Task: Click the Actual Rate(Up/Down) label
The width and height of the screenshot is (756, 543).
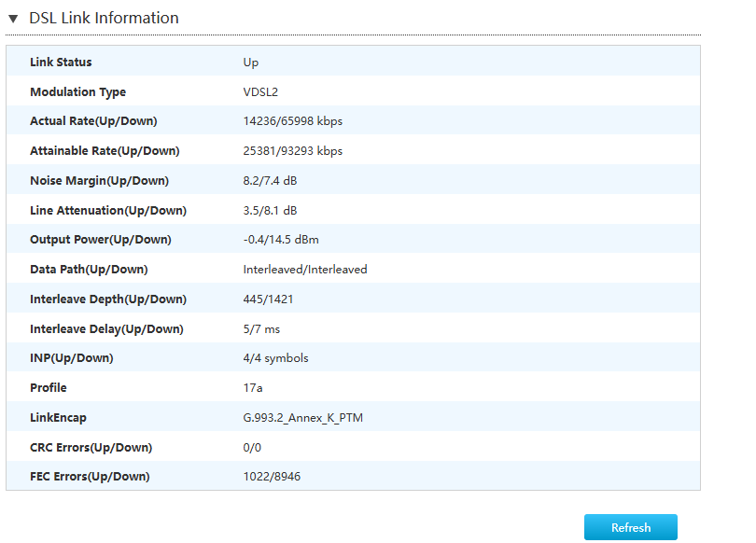Action: (x=93, y=121)
